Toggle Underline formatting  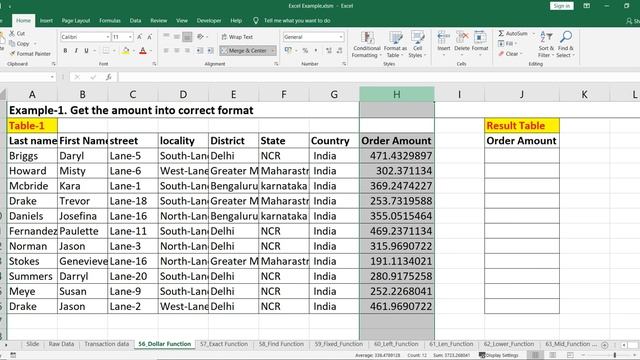[x=86, y=51]
